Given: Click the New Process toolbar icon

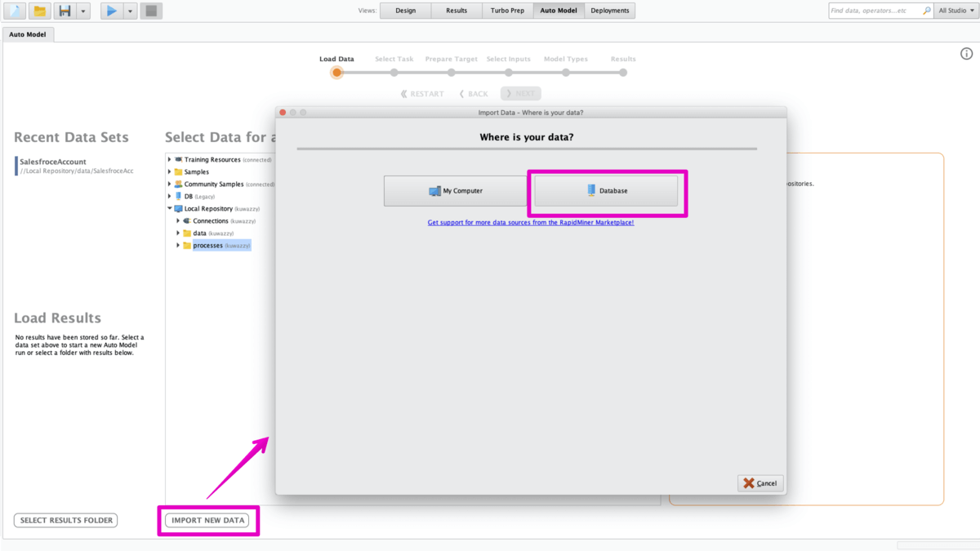Looking at the screenshot, I should pyautogui.click(x=14, y=11).
